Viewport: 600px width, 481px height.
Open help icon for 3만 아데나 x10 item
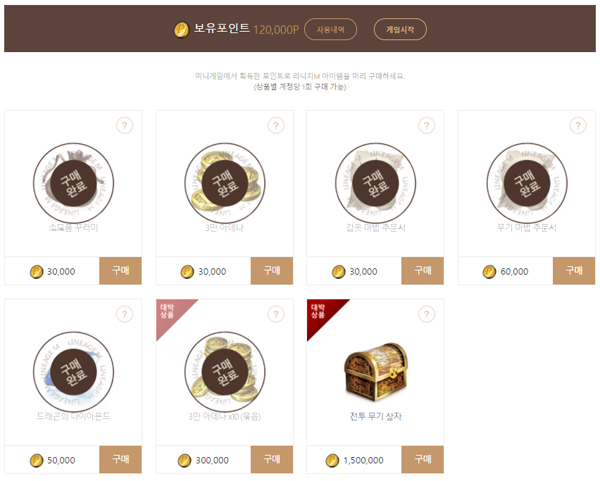276,315
